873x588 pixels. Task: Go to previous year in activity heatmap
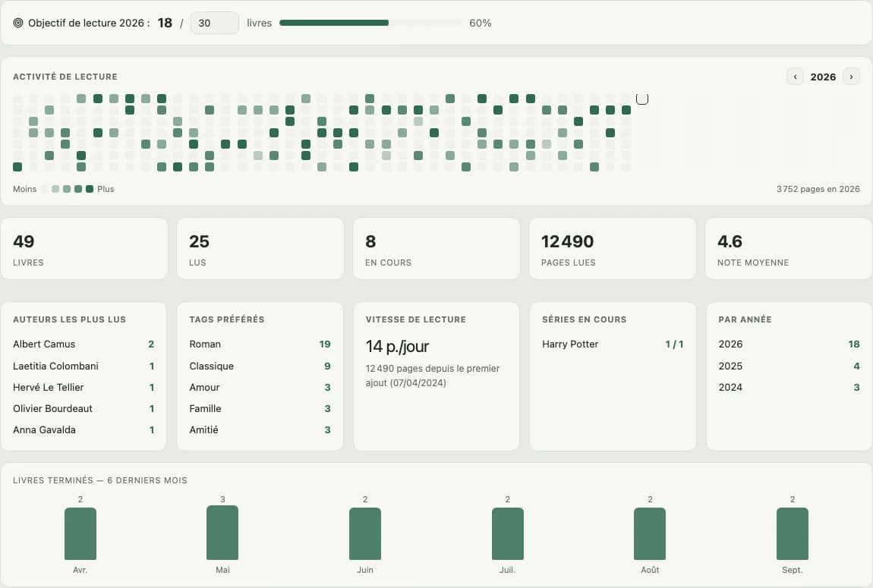[795, 77]
